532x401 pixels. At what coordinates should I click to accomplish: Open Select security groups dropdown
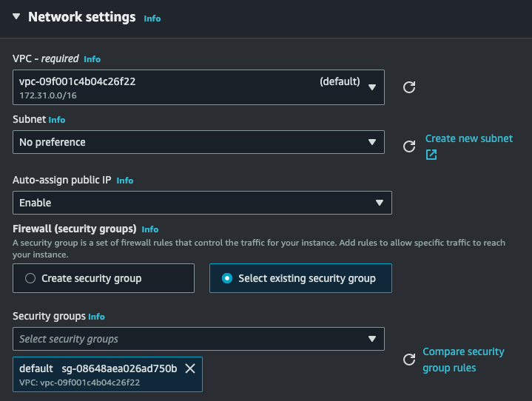198,339
